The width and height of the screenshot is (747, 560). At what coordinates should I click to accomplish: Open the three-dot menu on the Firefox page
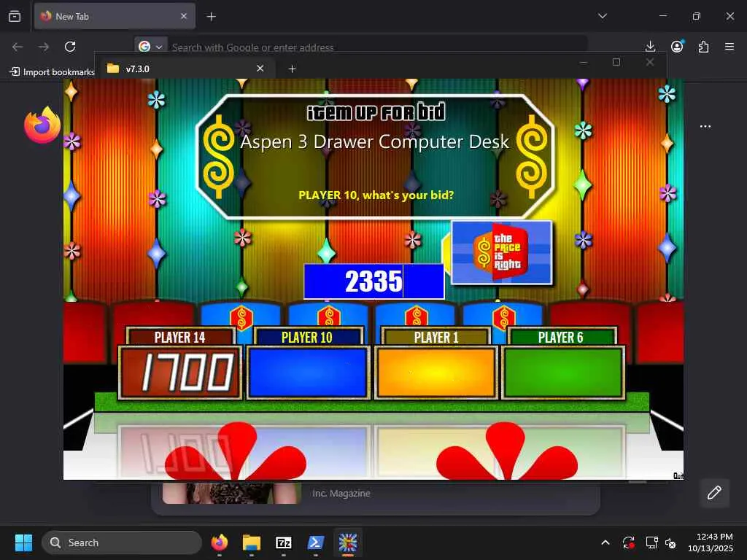705,127
